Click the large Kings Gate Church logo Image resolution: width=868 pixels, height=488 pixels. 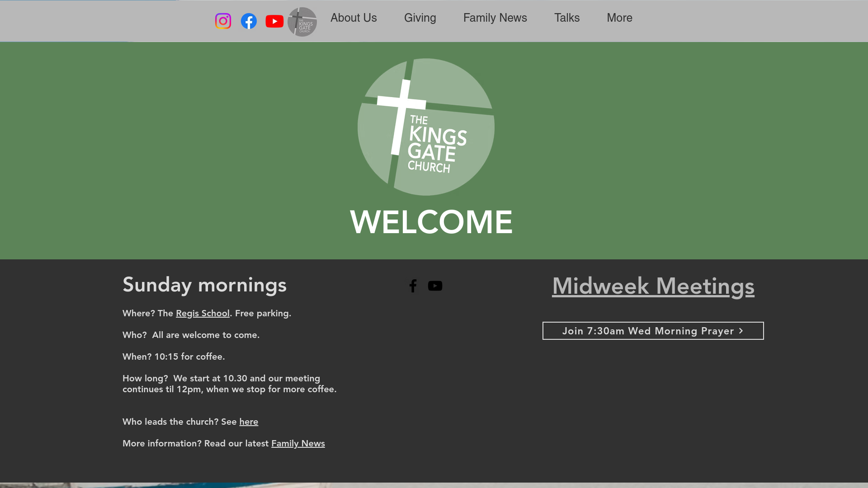pyautogui.click(x=426, y=127)
